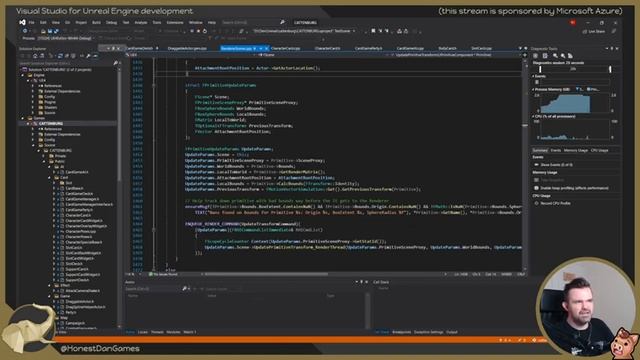Select the CATTENBURG project node
The height and width of the screenshot is (360, 640).
(x=51, y=123)
